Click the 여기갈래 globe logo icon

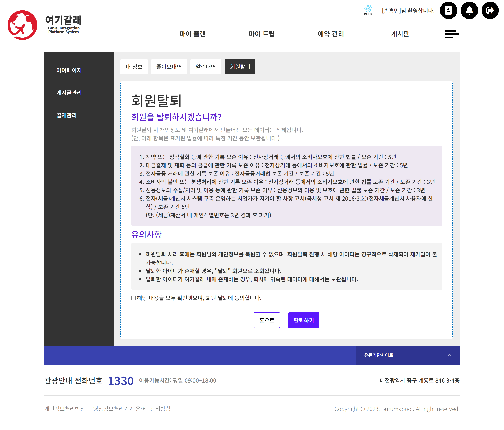(x=22, y=25)
